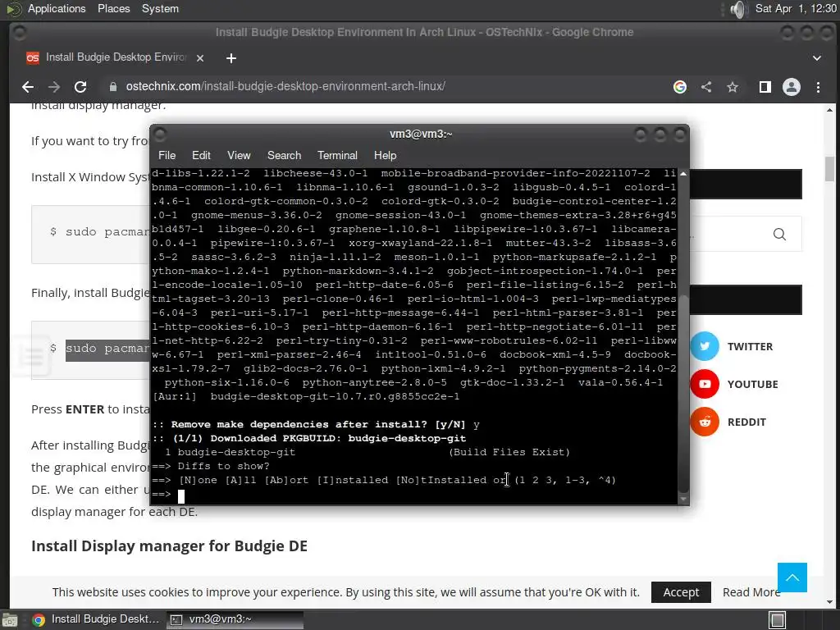Click the terminal scrollbar up arrow

(683, 174)
